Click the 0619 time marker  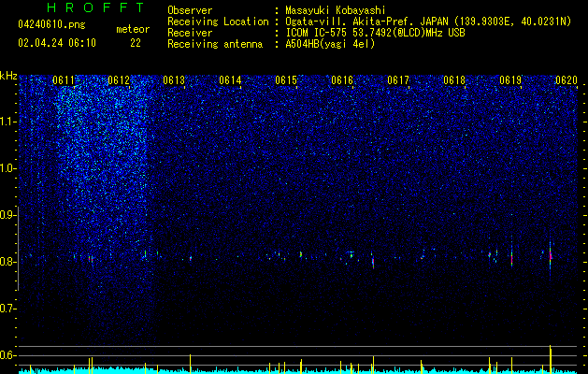510,80
